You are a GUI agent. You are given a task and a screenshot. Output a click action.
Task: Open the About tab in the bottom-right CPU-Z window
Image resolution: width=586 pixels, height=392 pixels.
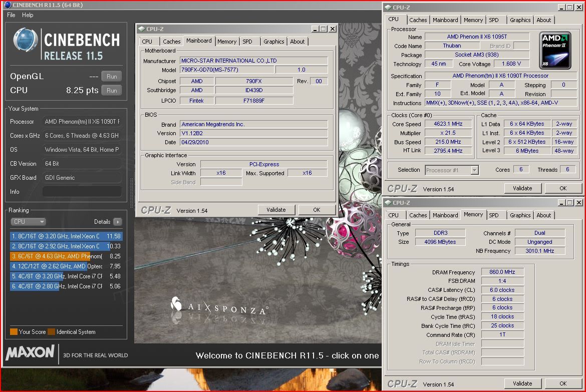pyautogui.click(x=544, y=215)
